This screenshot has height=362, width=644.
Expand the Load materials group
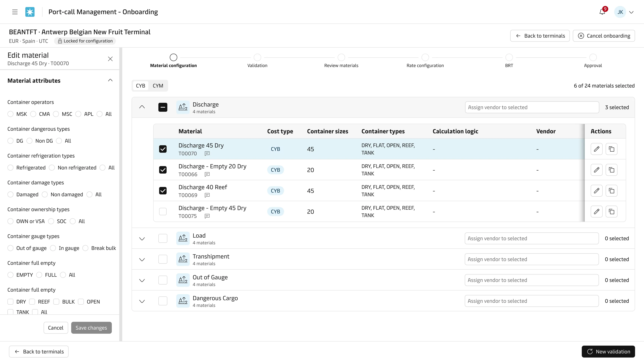(142, 239)
